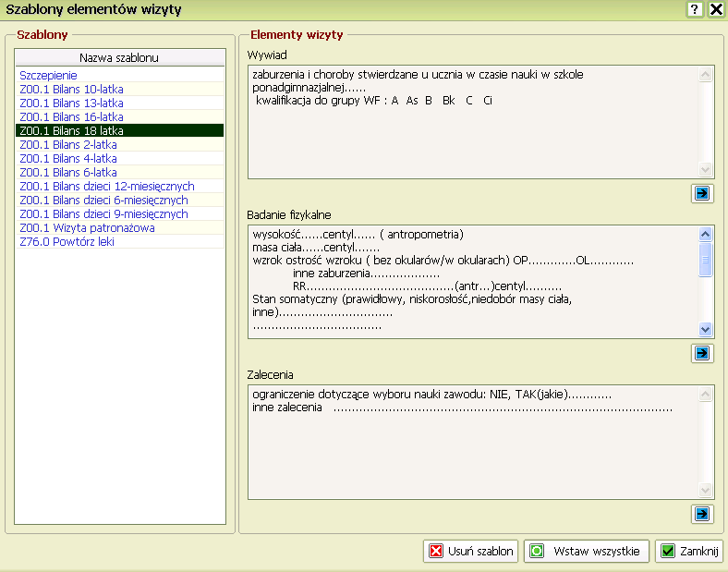Select Z00.1 Bilans 6-latka template

click(120, 172)
